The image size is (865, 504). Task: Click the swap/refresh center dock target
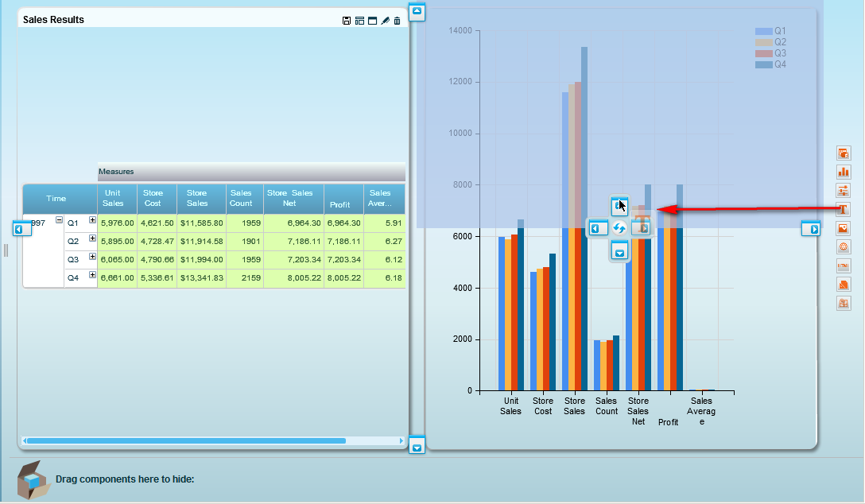[x=620, y=229]
